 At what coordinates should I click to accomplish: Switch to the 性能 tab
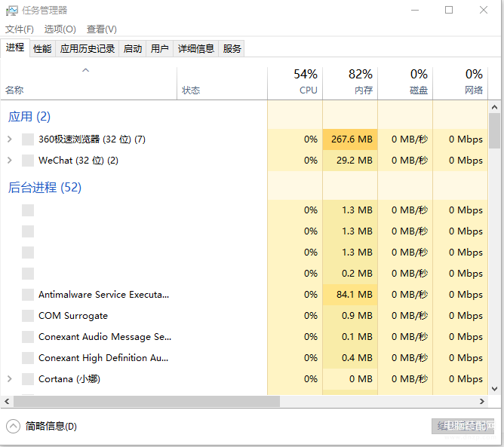coord(42,49)
